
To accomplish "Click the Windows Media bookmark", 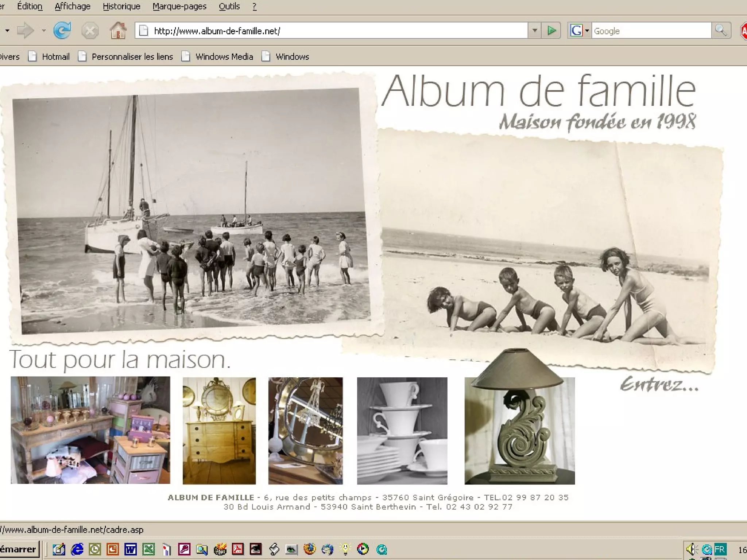I will (x=224, y=57).
